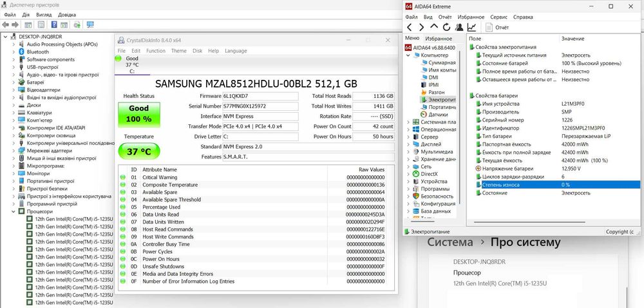Expand Клавіатури category
Screen dimensions: 644x308
pos(14,113)
